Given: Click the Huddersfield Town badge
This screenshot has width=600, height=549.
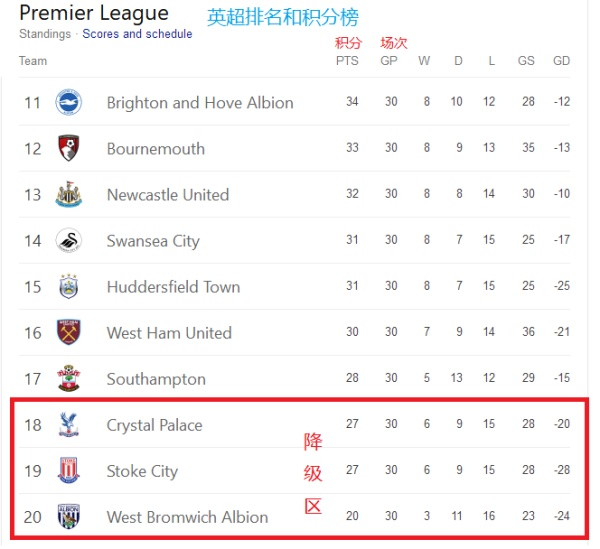Looking at the screenshot, I should coord(68,286).
